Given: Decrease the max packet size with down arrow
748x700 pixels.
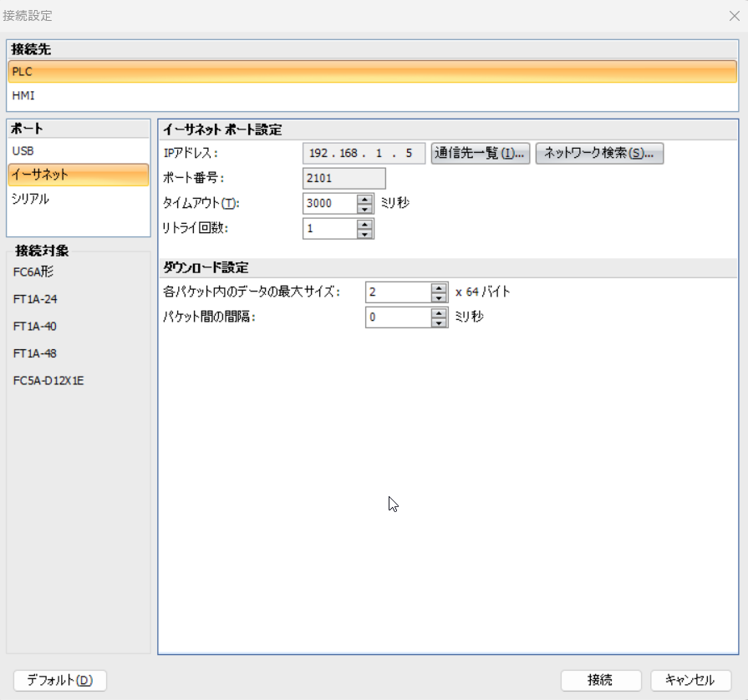Looking at the screenshot, I should [439, 297].
